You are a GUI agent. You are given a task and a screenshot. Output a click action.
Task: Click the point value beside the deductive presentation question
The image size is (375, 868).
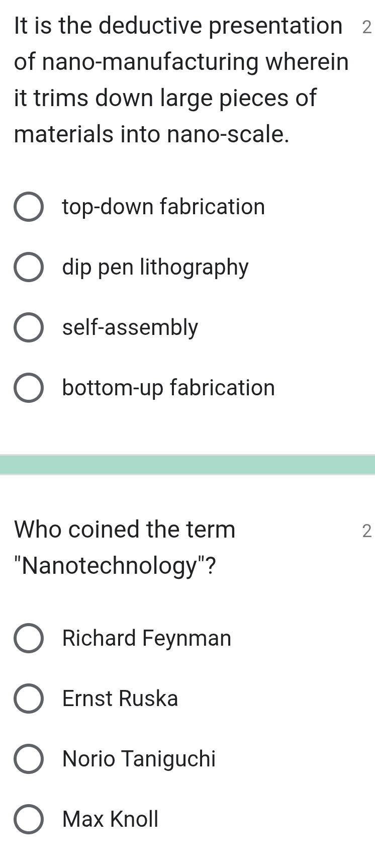pos(366,28)
